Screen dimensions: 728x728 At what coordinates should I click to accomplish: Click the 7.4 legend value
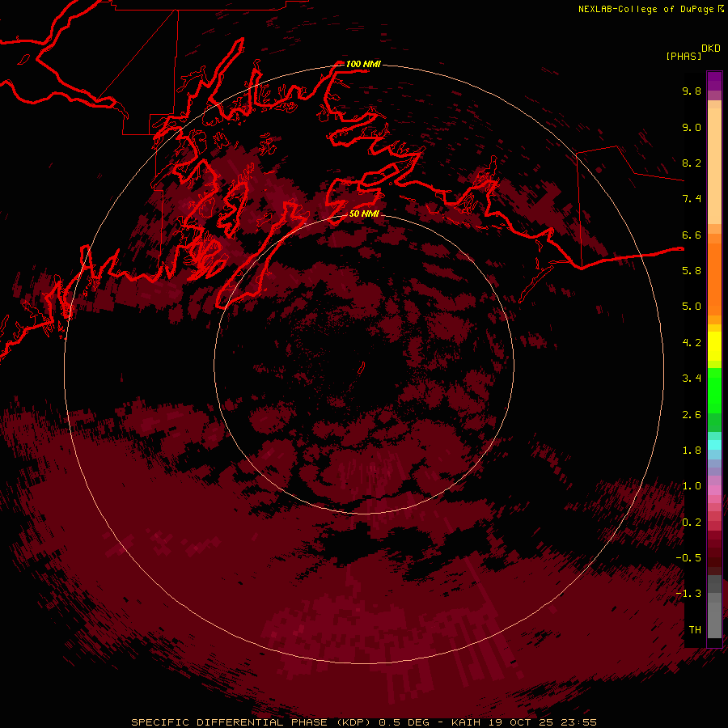(692, 199)
